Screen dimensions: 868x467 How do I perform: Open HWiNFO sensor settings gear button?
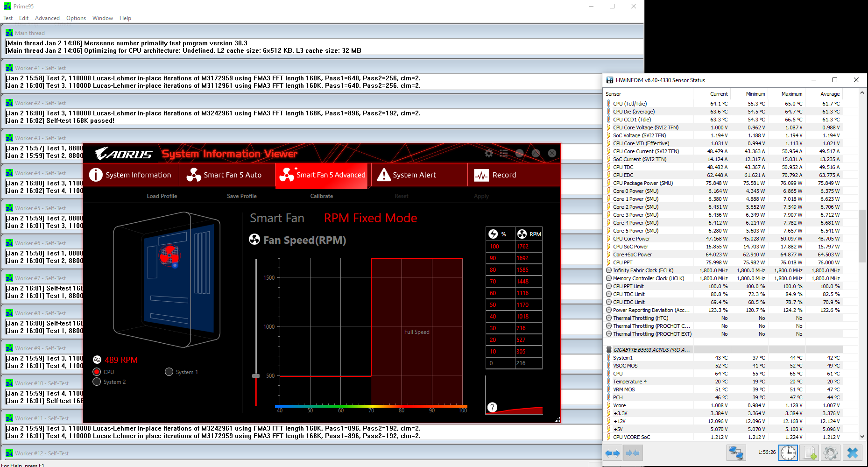point(831,453)
